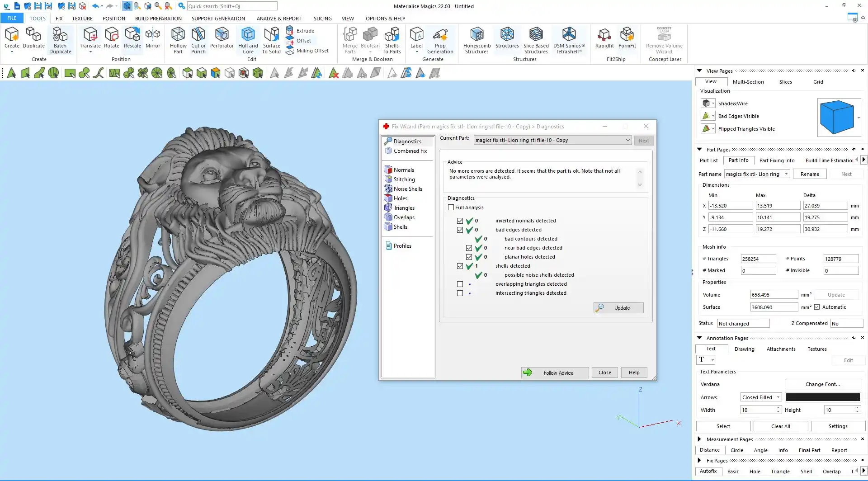This screenshot has width=868, height=481.
Task: Click the Quick search input field
Action: (232, 6)
